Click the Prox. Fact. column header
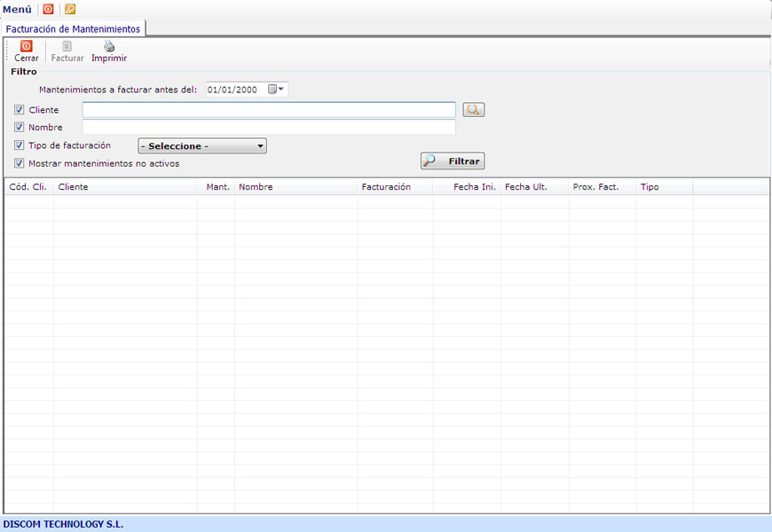This screenshot has width=772, height=532. click(595, 187)
